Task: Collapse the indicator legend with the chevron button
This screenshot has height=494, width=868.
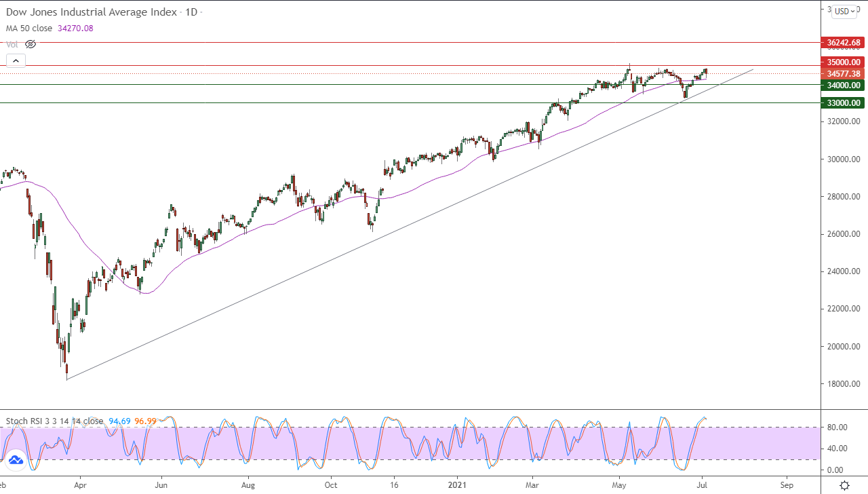Action: click(15, 60)
